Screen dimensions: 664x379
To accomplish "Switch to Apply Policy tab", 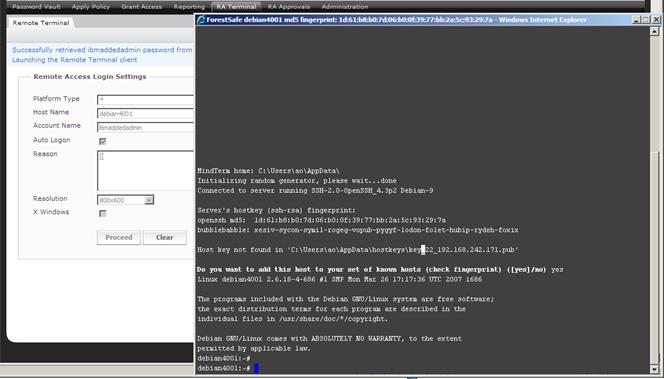I will click(x=91, y=7).
